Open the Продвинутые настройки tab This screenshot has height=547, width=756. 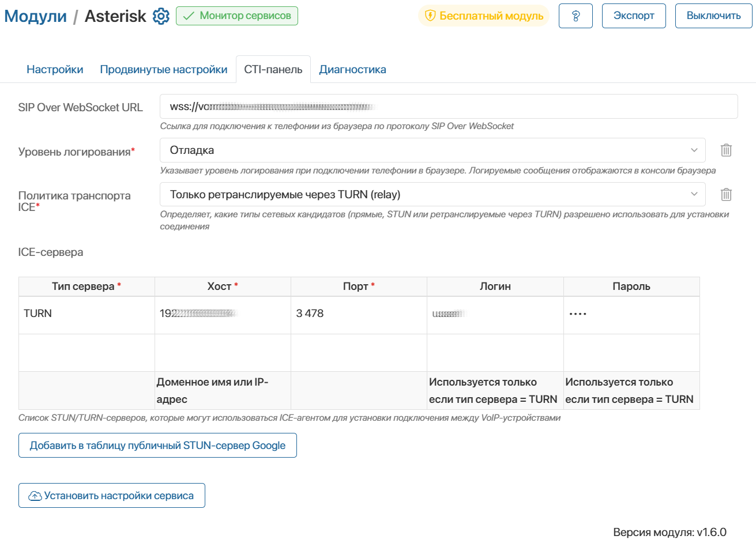tap(164, 70)
